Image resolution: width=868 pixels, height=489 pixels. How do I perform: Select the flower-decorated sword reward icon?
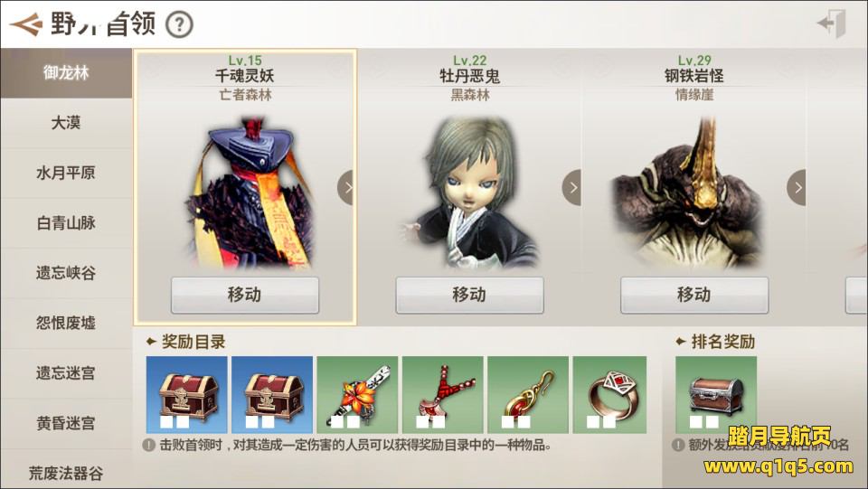pyautogui.click(x=357, y=394)
